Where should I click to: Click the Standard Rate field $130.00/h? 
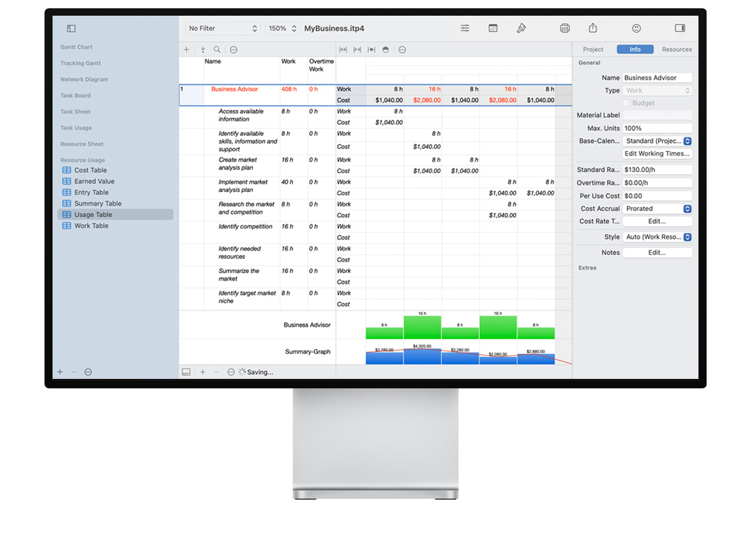657,169
